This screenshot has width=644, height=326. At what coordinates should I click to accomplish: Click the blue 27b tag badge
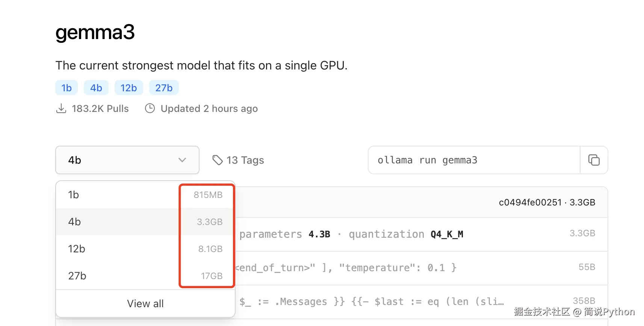point(164,88)
